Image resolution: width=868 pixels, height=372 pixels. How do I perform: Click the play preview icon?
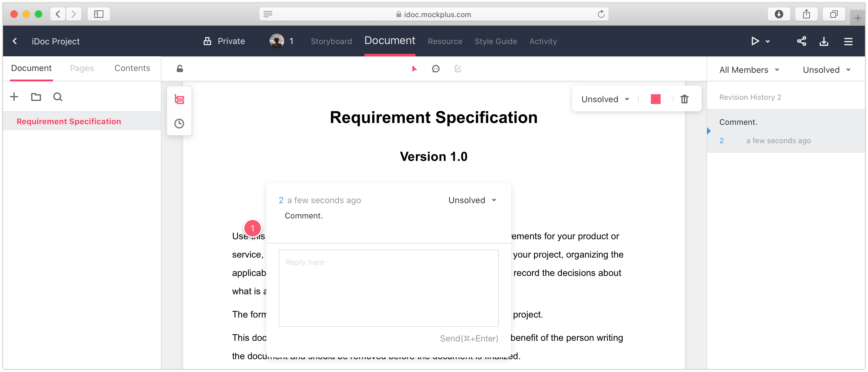pos(755,41)
